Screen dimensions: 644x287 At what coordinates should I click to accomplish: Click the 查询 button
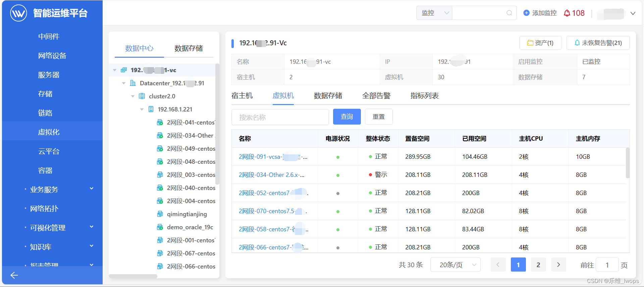347,116
